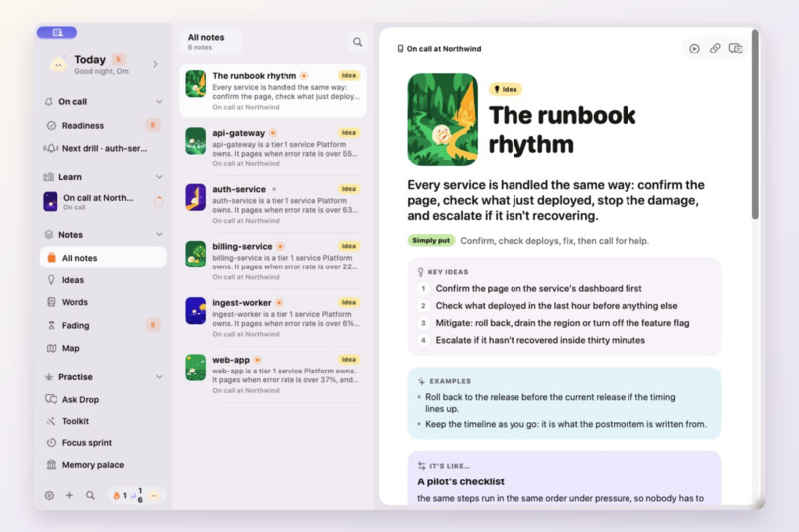This screenshot has height=532, width=799.
Task: Select All notes in sidebar
Action: coord(103,258)
